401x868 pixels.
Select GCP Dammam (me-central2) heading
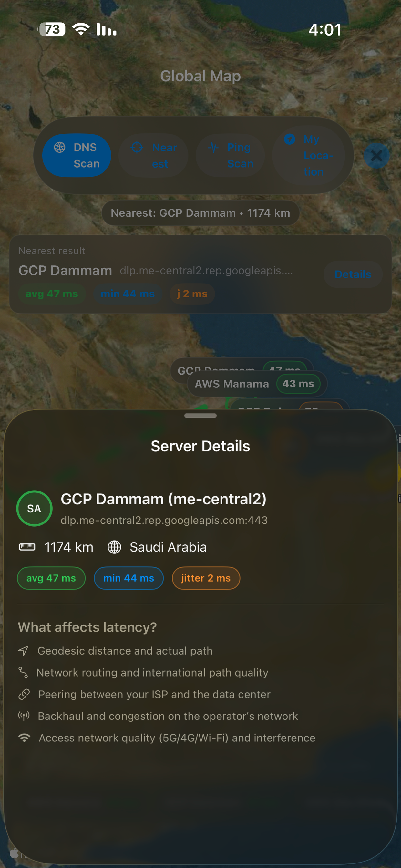click(x=163, y=499)
